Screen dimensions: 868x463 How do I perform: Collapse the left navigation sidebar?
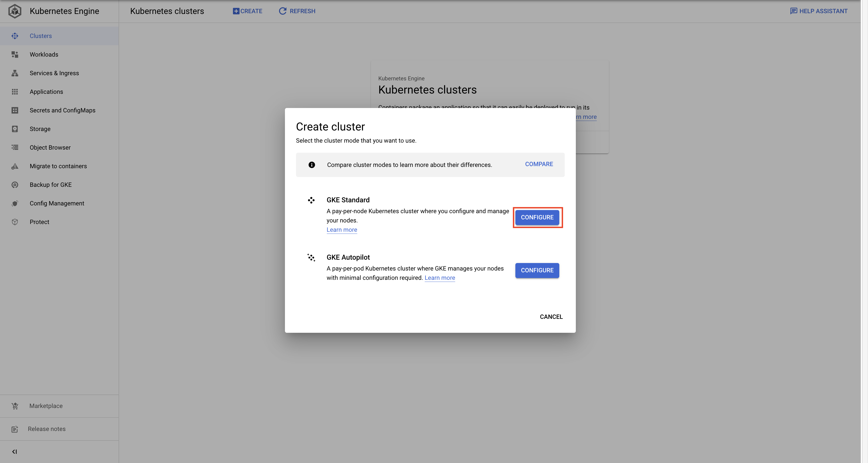click(x=14, y=452)
